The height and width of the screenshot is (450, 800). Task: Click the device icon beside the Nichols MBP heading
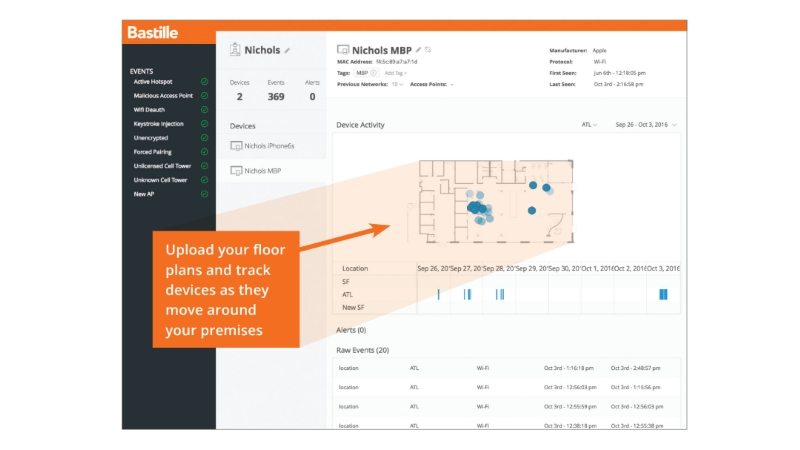343,49
